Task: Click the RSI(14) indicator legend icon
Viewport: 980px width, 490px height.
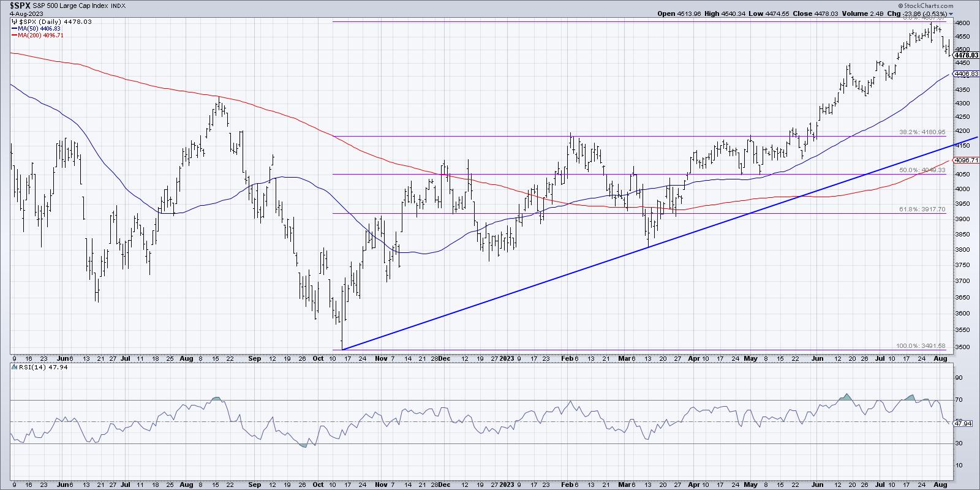Action: (14, 367)
